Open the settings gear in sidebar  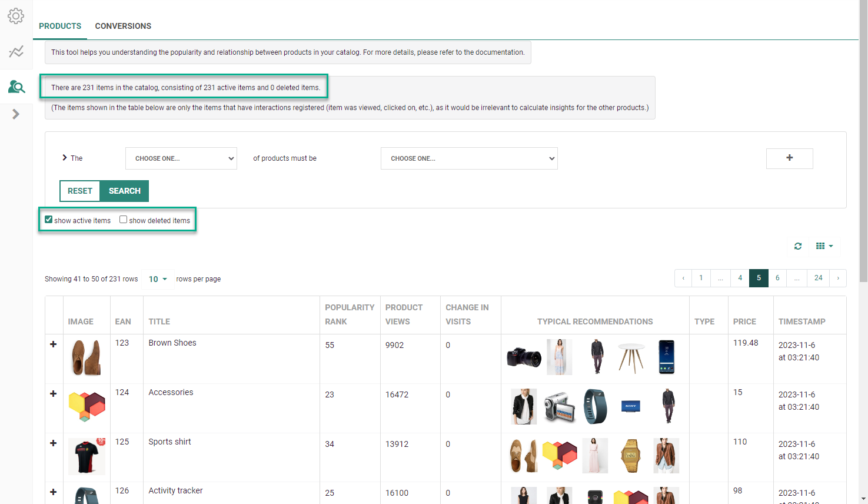pyautogui.click(x=16, y=16)
